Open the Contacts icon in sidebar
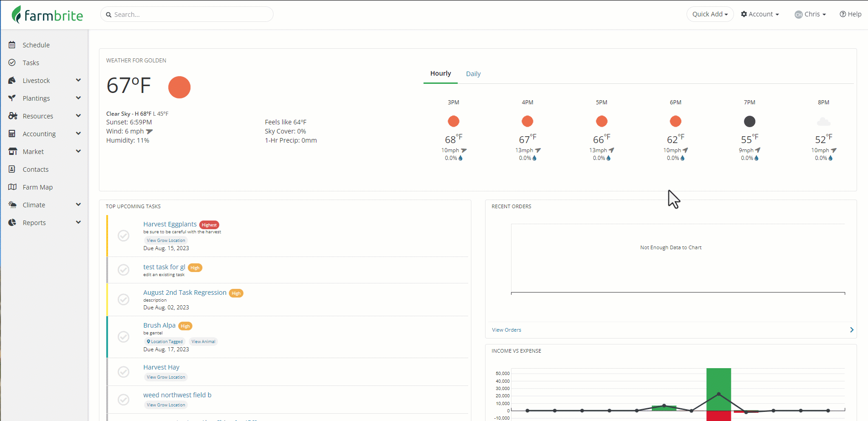Image resolution: width=868 pixels, height=421 pixels. pos(12,169)
